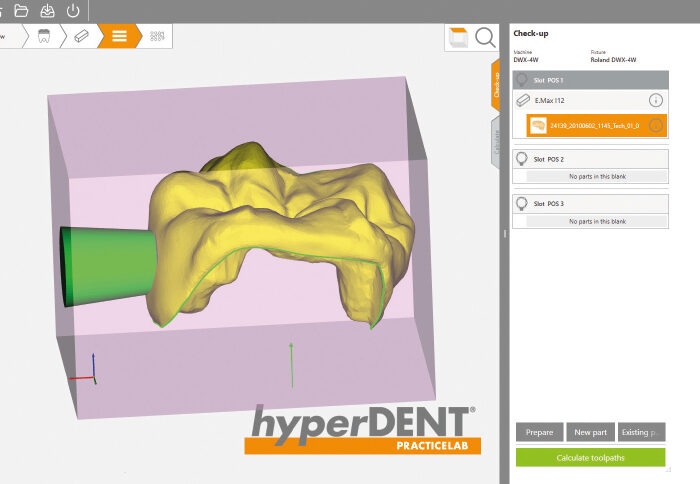Select the Slot POS 2 header

(590, 159)
